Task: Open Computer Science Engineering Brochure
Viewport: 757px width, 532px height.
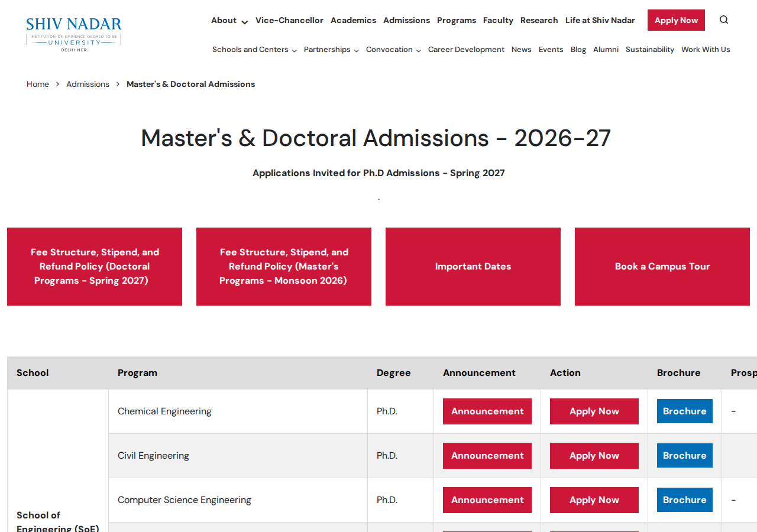Action: (685, 500)
